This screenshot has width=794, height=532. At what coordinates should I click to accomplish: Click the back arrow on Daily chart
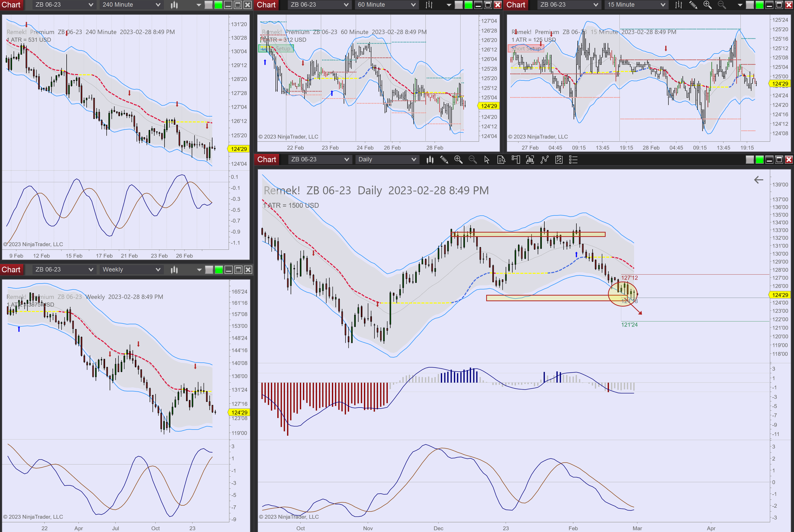758,180
